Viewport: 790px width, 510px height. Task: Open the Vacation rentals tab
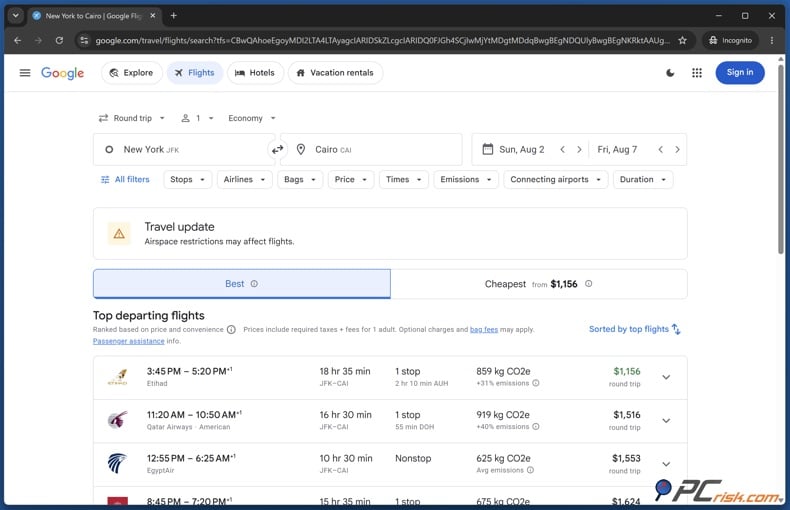pyautogui.click(x=335, y=73)
